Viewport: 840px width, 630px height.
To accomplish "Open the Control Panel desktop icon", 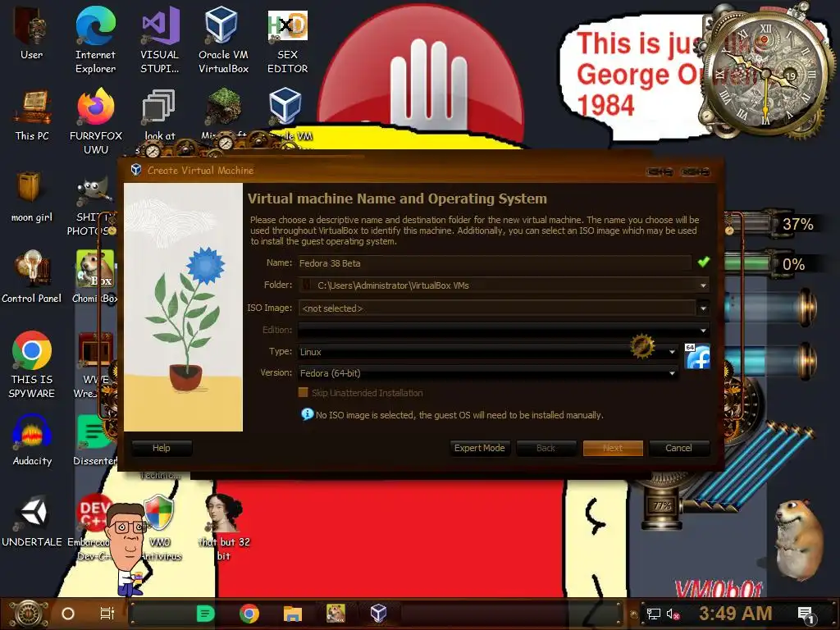I will coord(32,277).
